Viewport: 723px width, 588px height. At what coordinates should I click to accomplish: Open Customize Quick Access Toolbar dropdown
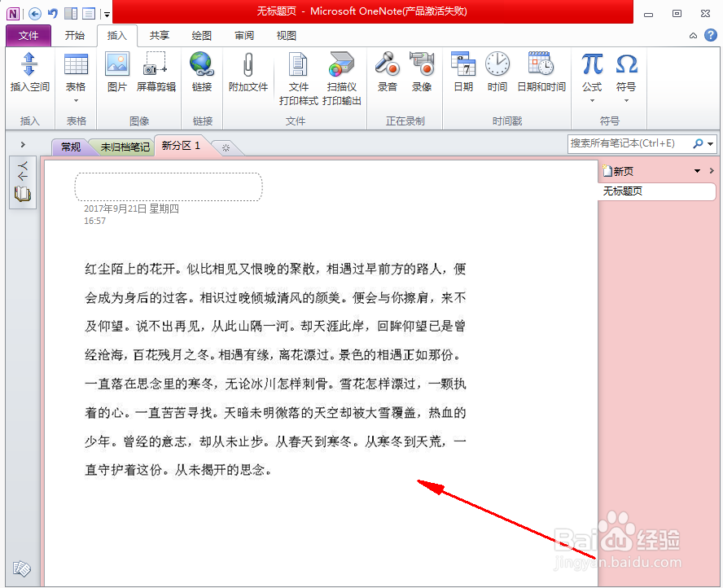[107, 15]
